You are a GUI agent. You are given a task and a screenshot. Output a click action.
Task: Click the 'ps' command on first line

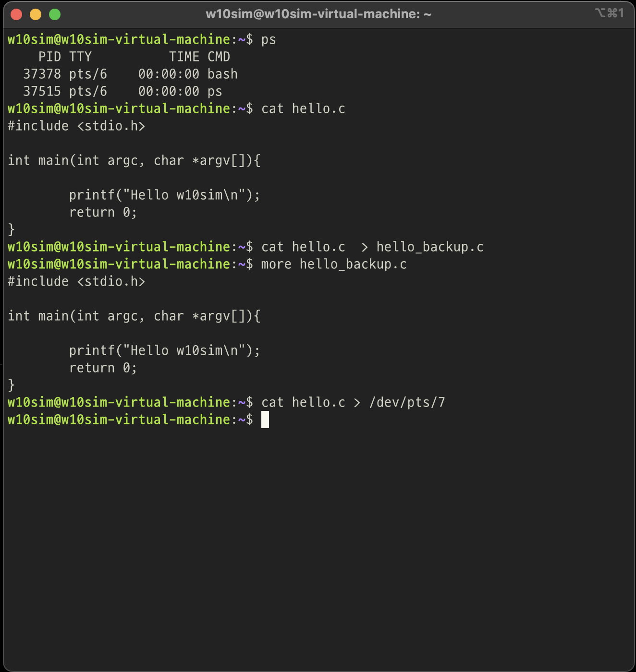(269, 40)
